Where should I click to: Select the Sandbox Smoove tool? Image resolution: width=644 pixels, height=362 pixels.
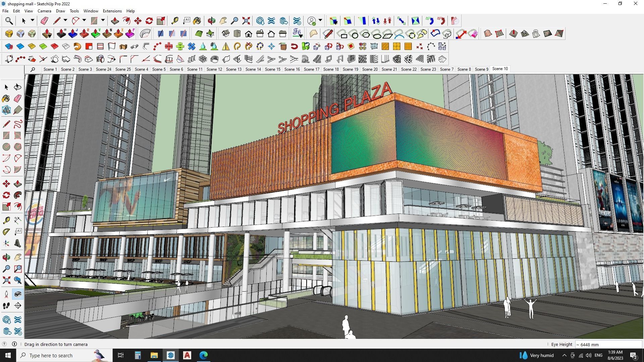pos(514,34)
